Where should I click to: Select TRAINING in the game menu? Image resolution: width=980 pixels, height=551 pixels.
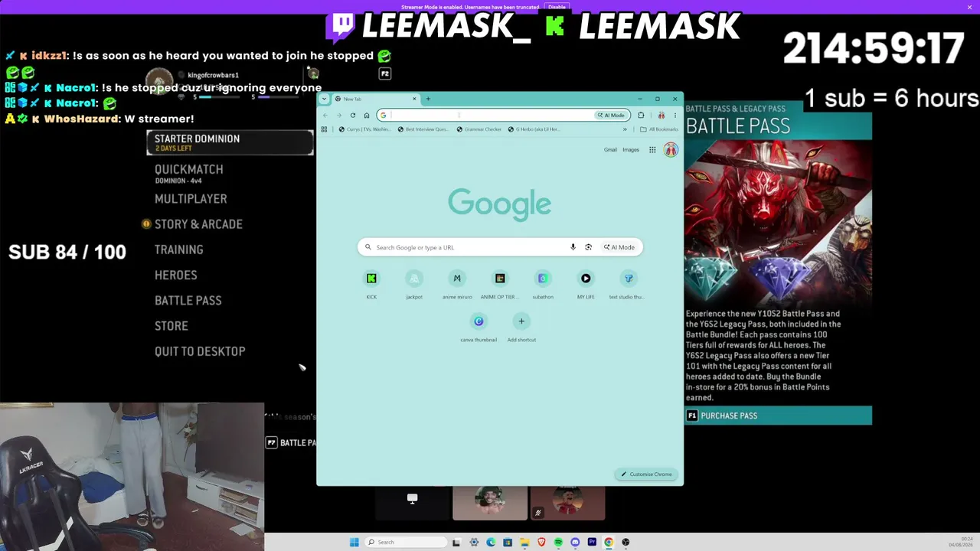tap(179, 249)
